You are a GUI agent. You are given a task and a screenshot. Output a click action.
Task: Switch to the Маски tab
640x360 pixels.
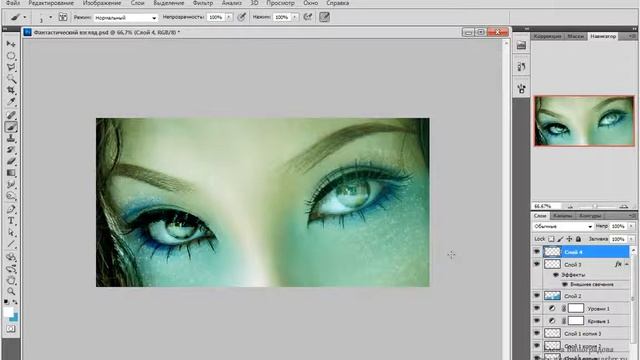coord(576,36)
